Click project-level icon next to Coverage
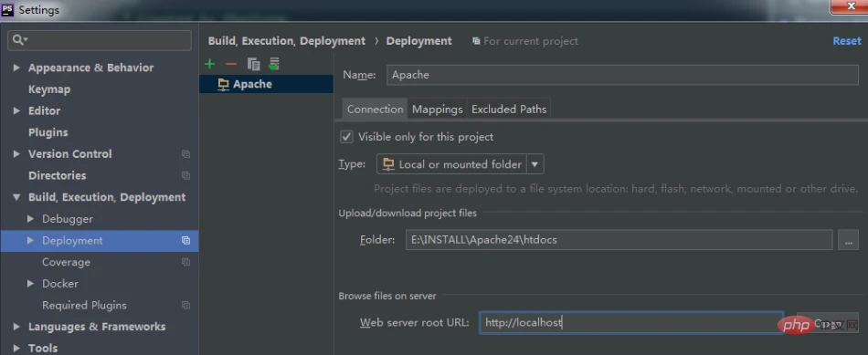Image resolution: width=868 pixels, height=355 pixels. click(x=186, y=262)
